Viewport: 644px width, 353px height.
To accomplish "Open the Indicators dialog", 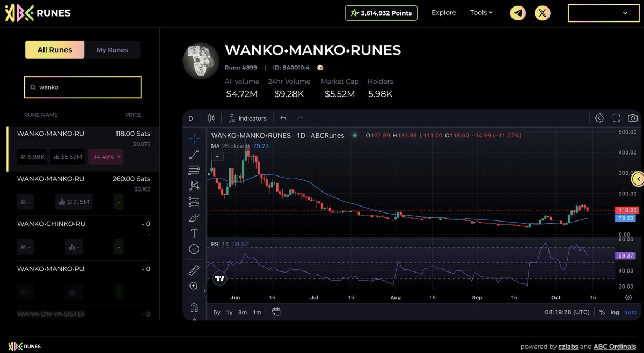I will [247, 118].
